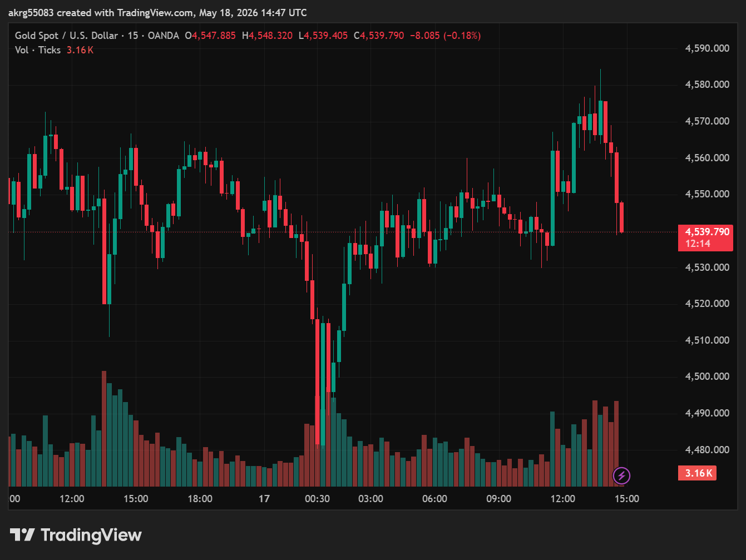Click the 4,490.000 price axis label

[707, 413]
